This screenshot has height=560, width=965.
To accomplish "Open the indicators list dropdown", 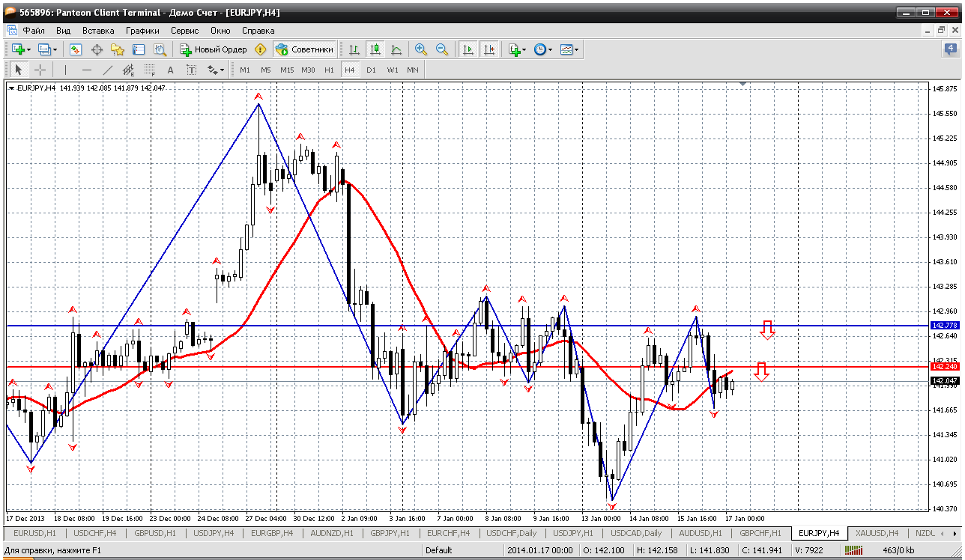I will (517, 49).
